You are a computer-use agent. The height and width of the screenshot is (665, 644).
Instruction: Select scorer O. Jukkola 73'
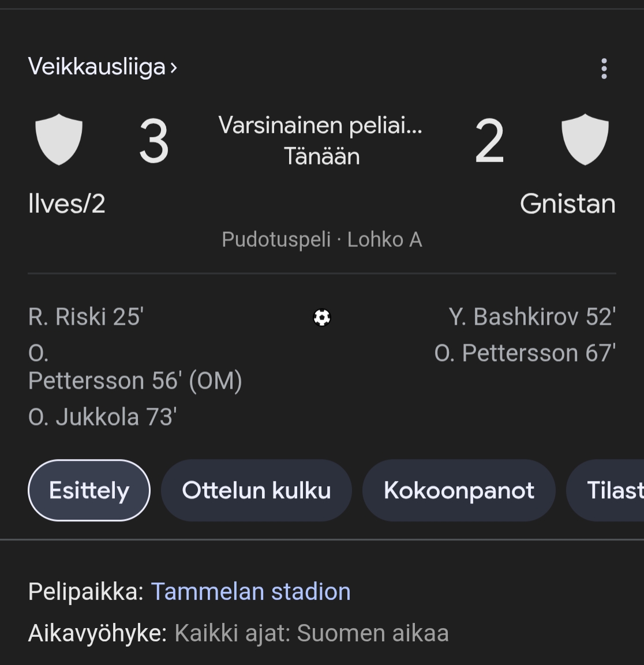pyautogui.click(x=102, y=417)
